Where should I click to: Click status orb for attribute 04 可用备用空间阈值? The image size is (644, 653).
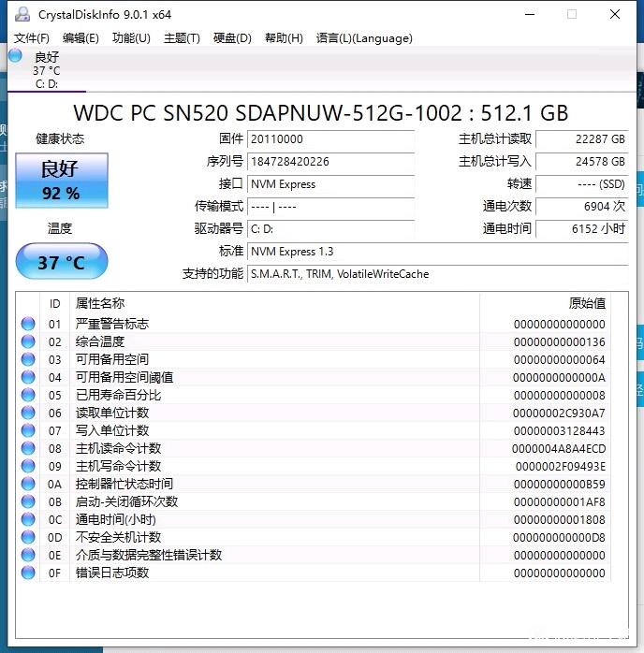28,377
